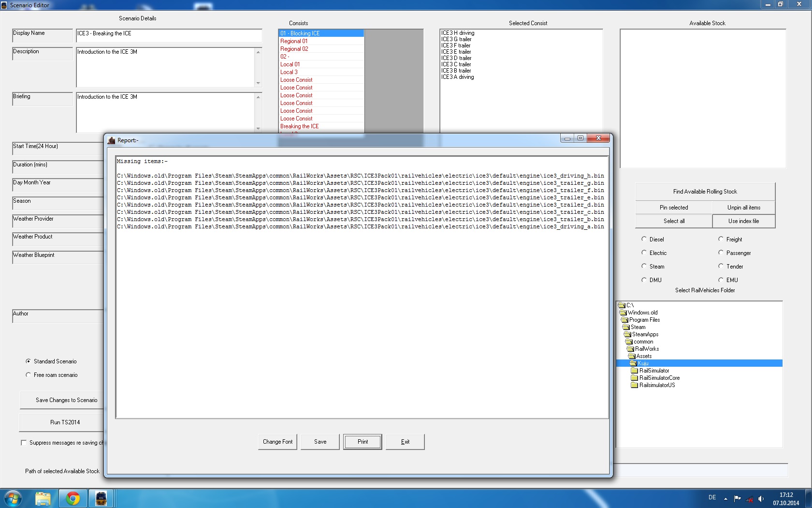The width and height of the screenshot is (812, 508).
Task: Select the Freight radio option
Action: coord(721,239)
